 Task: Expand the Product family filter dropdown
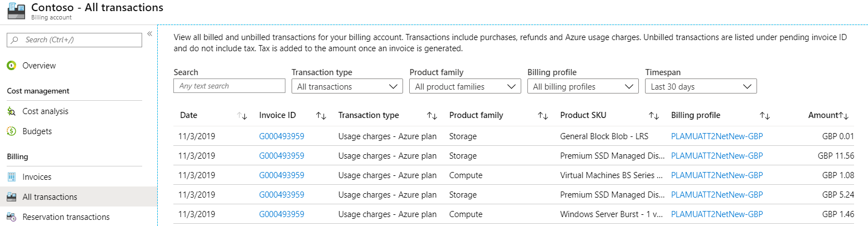click(x=465, y=87)
